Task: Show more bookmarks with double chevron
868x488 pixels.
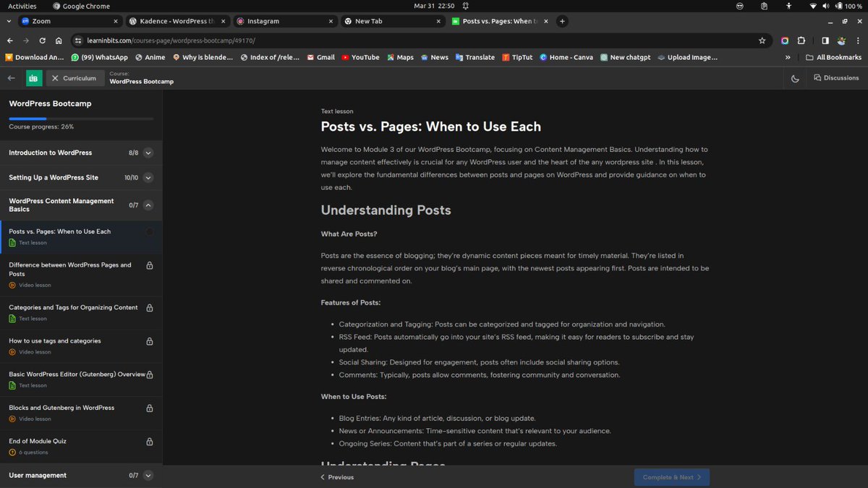Action: coord(788,57)
